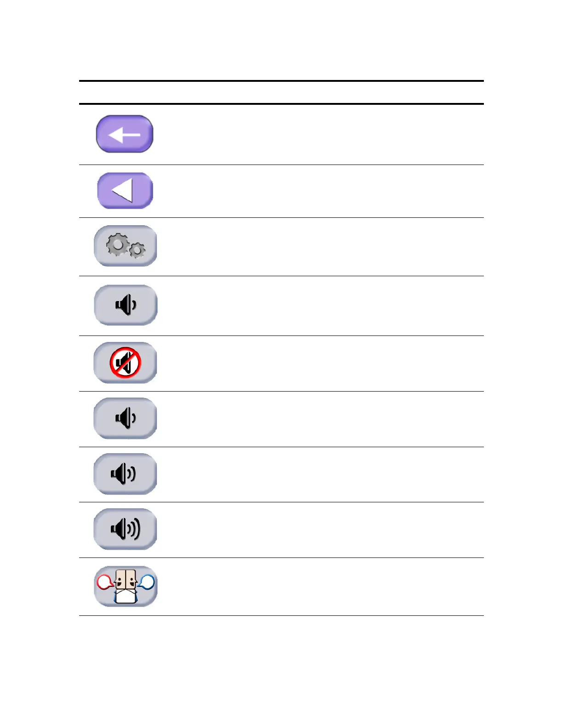The height and width of the screenshot is (728, 563).
Task: Click the speaker button directly below the gears
Action: [126, 305]
